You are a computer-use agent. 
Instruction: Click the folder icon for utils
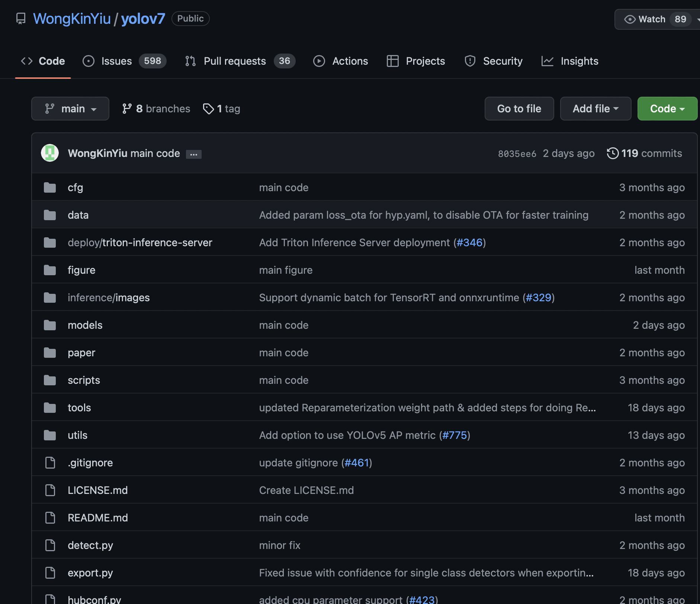click(x=50, y=435)
